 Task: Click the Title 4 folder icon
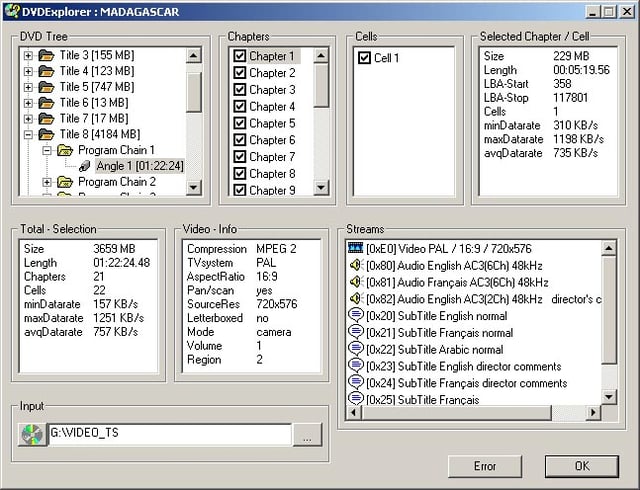pyautogui.click(x=46, y=71)
